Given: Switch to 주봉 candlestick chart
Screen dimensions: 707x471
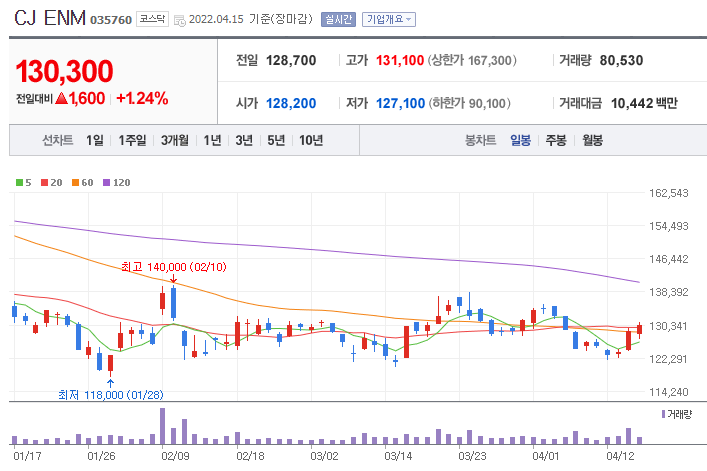Looking at the screenshot, I should click(x=556, y=140).
